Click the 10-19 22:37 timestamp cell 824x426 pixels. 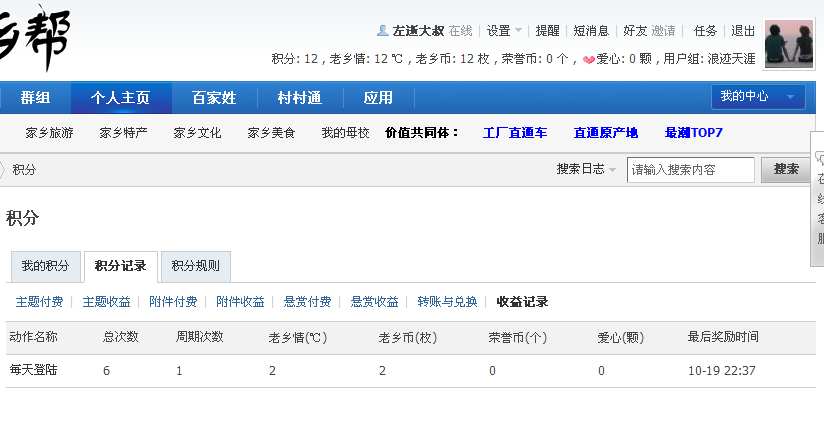tap(722, 371)
